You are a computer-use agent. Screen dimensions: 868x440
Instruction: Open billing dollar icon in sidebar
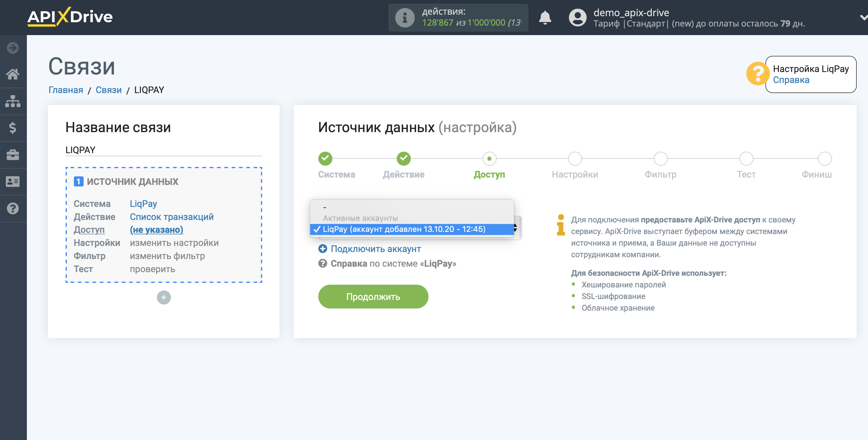tap(13, 128)
